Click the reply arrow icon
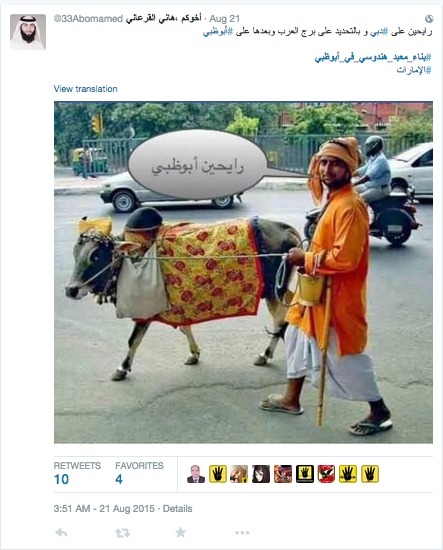 [61, 533]
